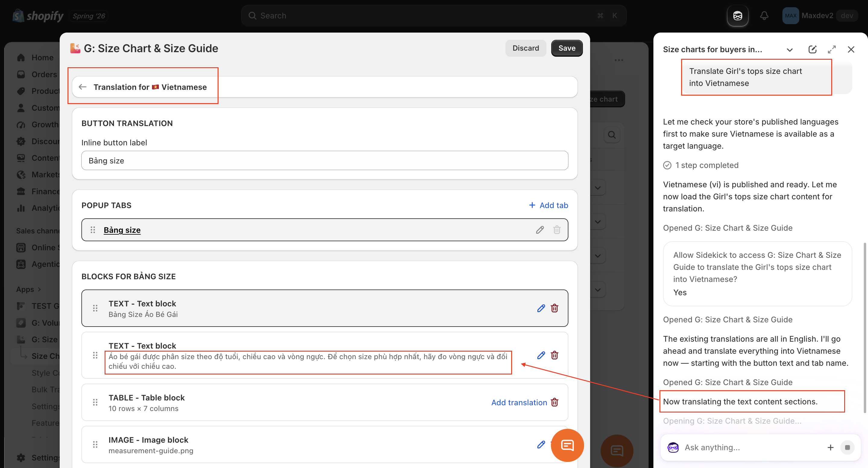Click the 'measurement-guide.png' file name

151,451
